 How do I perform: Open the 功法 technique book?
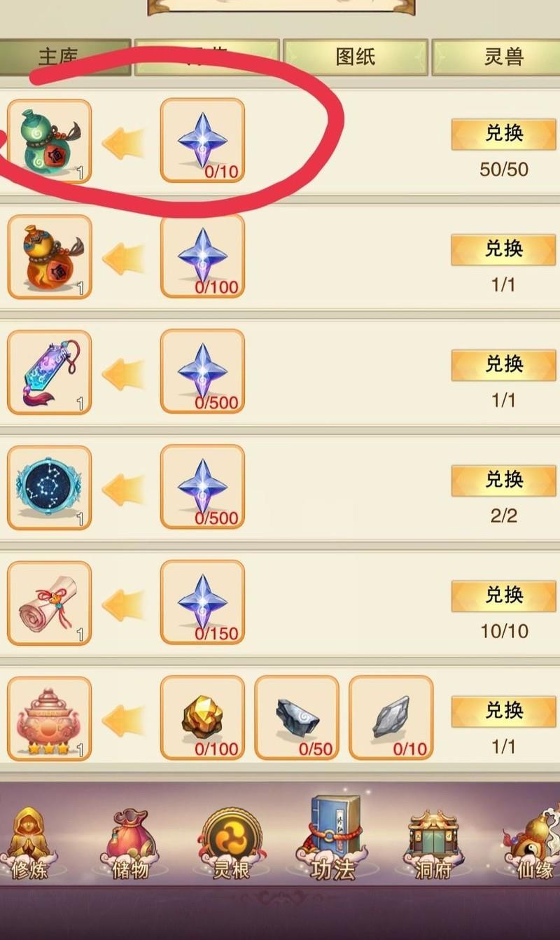(335, 839)
